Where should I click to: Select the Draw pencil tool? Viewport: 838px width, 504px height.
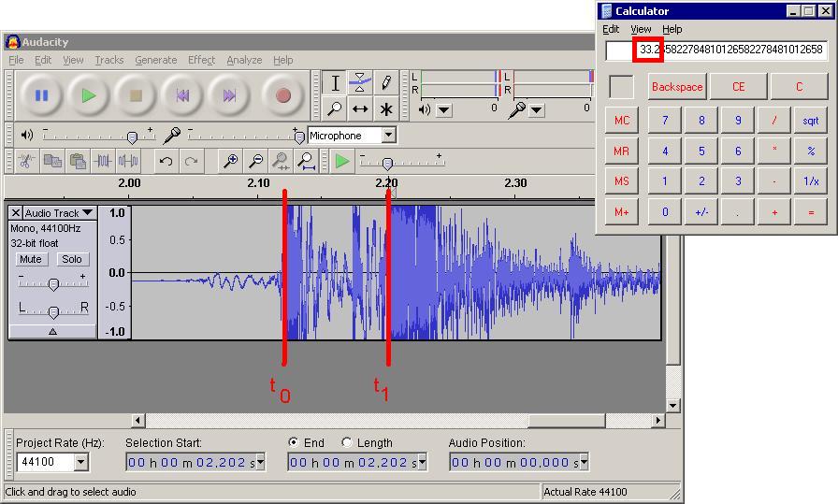[385, 83]
